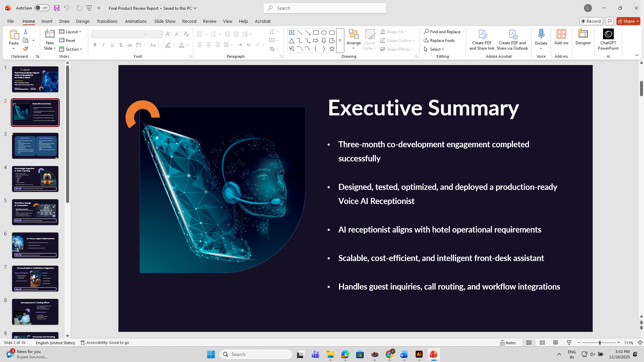Click the Format Painter brush icon
Viewport: 644px width, 362px height.
pyautogui.click(x=26, y=49)
